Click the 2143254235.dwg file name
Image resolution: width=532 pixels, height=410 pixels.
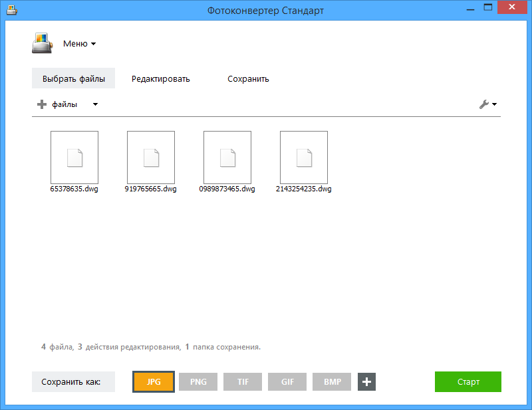pyautogui.click(x=304, y=189)
